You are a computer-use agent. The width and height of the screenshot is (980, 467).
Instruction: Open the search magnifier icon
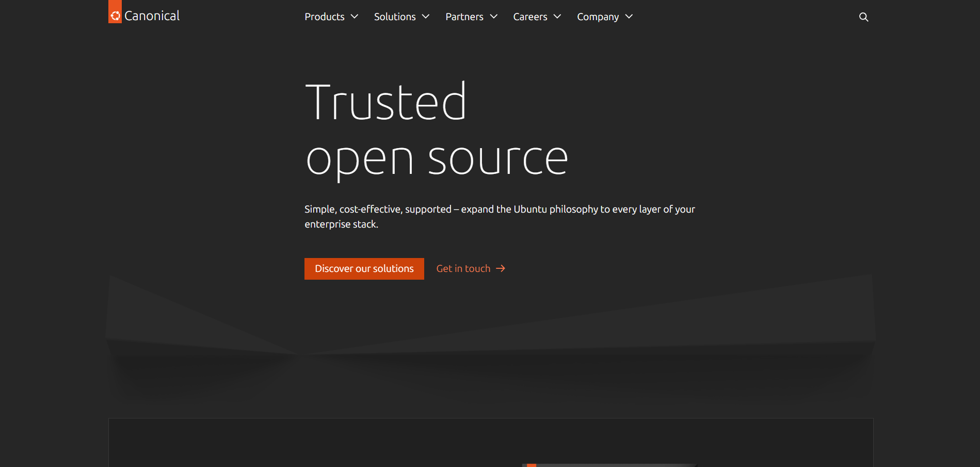point(863,17)
